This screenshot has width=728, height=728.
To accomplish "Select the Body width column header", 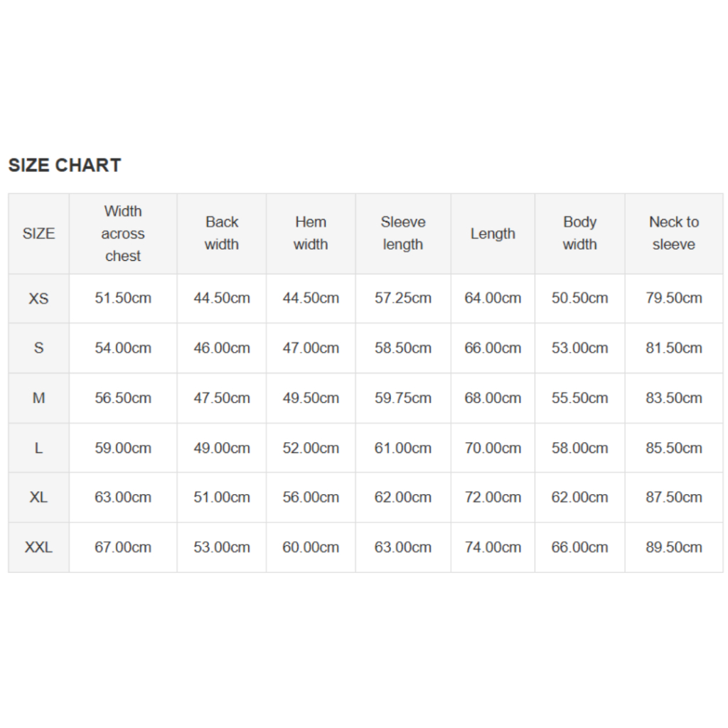I will coord(579,233).
